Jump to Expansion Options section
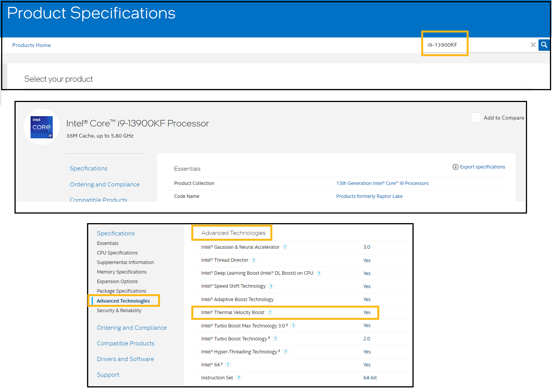Viewport: 553px width, 392px height. (117, 282)
